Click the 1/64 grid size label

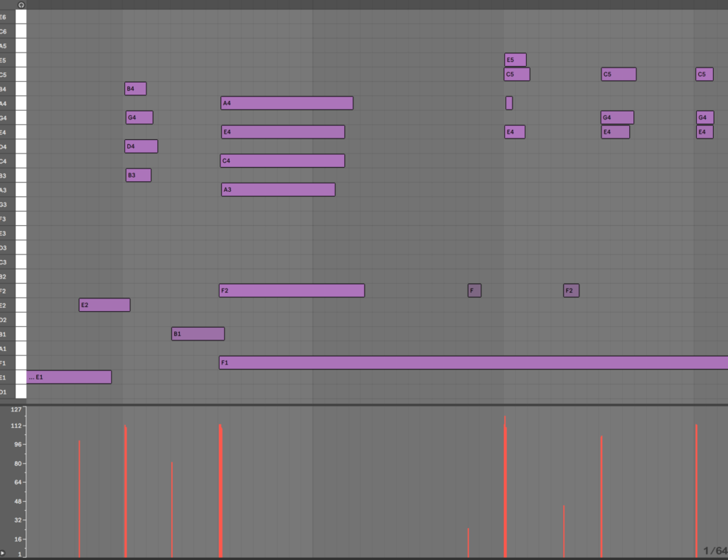714,551
